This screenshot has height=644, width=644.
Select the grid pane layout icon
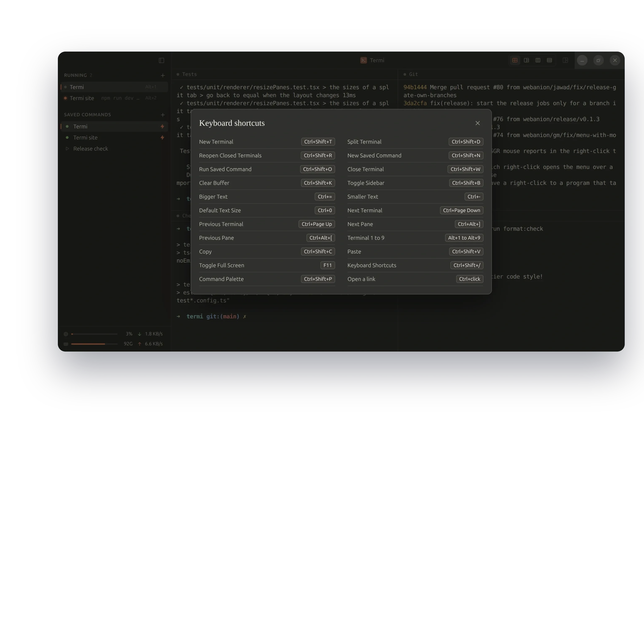pyautogui.click(x=515, y=60)
